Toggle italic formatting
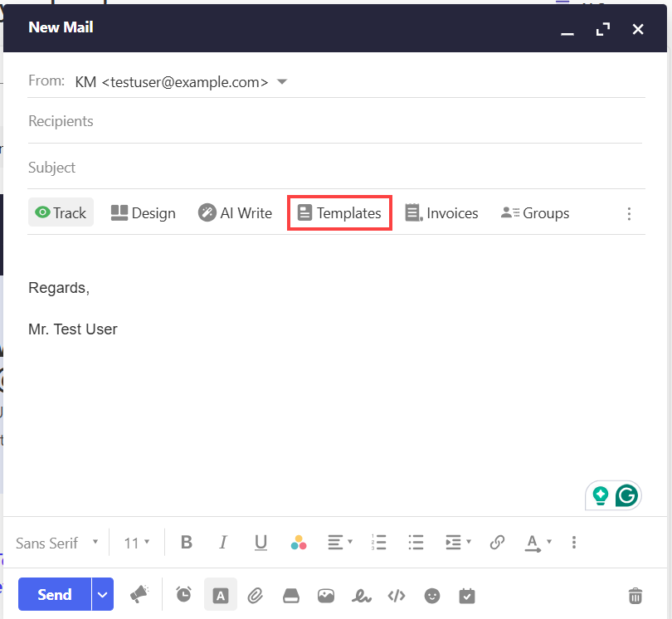The width and height of the screenshot is (672, 619). [223, 543]
